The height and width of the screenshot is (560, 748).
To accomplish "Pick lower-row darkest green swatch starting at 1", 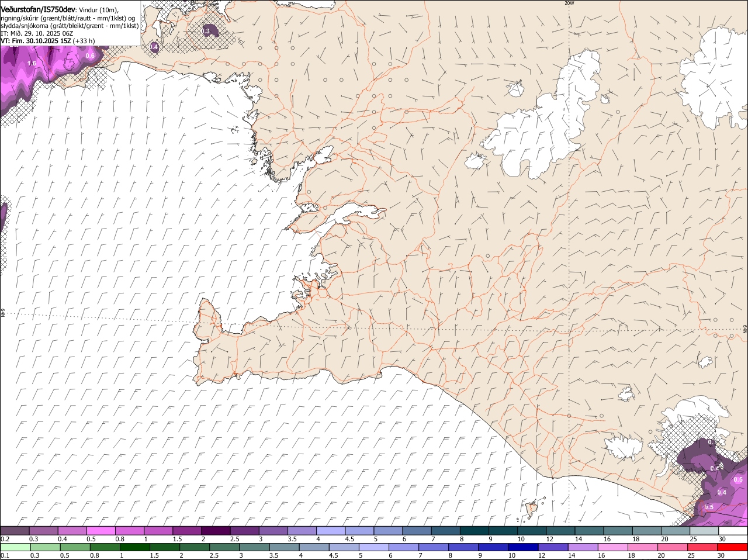I will click(x=134, y=547).
